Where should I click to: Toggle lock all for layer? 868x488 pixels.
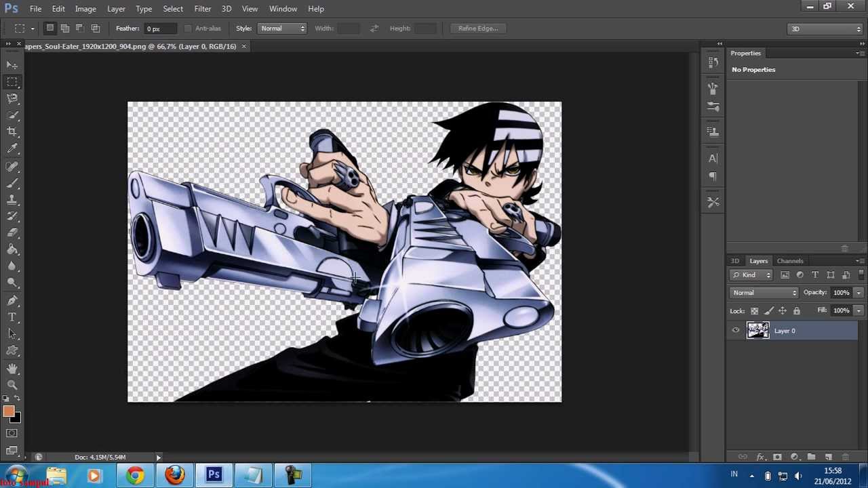pos(797,311)
